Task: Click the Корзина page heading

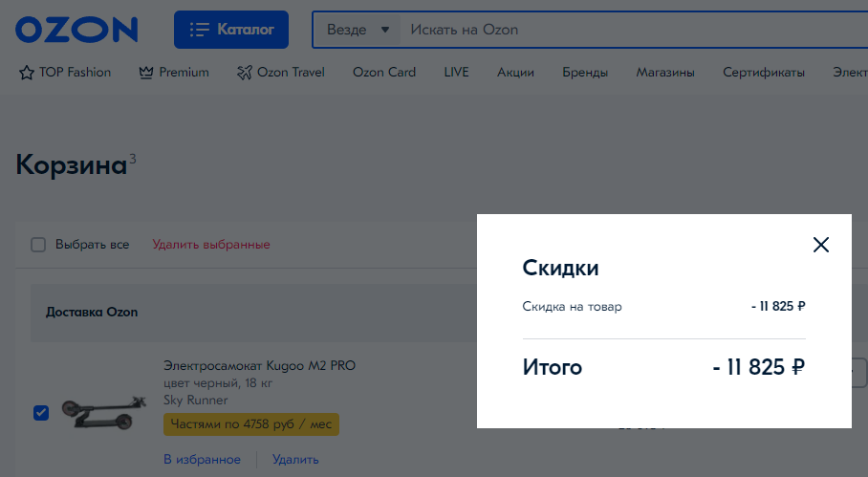Action: [72, 165]
